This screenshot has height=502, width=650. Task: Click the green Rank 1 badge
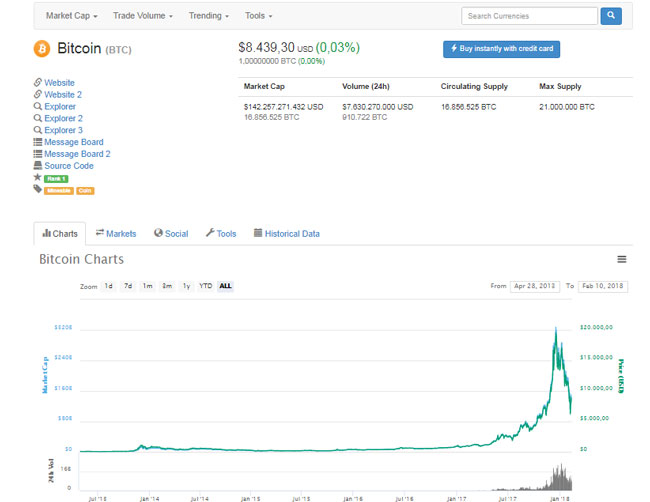click(56, 179)
